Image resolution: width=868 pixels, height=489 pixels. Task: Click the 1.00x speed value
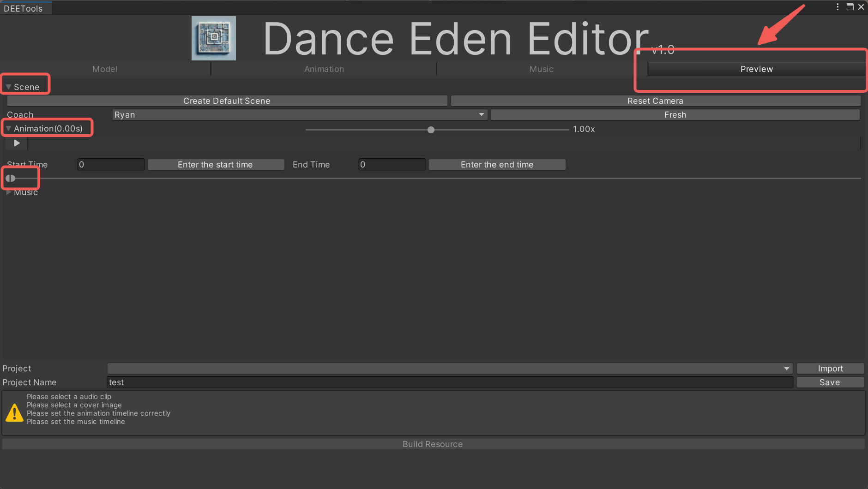click(584, 129)
